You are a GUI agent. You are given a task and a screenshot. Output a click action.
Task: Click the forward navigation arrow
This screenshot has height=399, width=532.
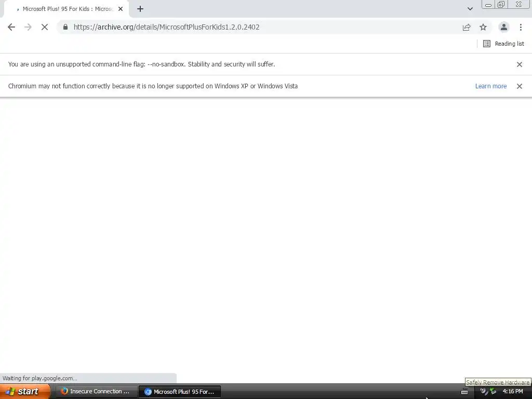28,27
